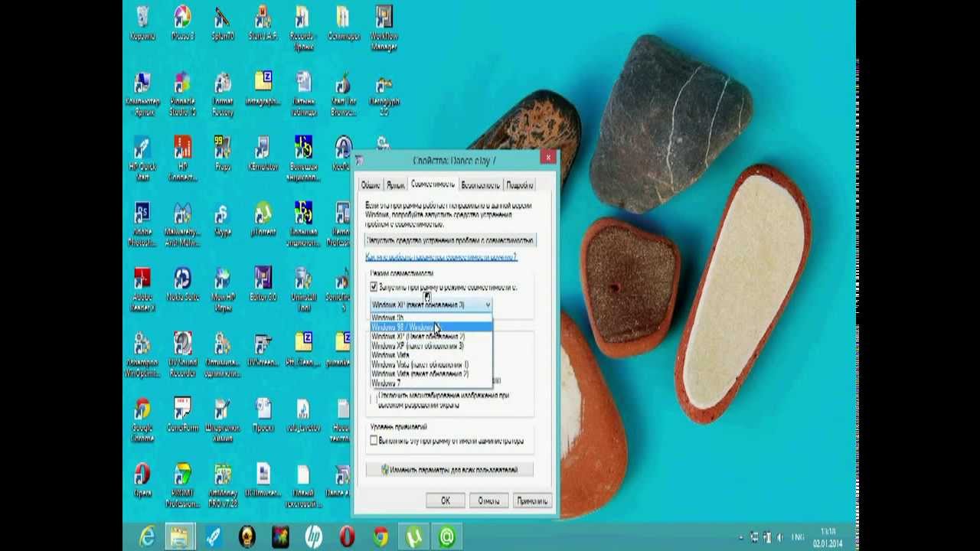Open File Explorer from the taskbar

[x=180, y=537]
